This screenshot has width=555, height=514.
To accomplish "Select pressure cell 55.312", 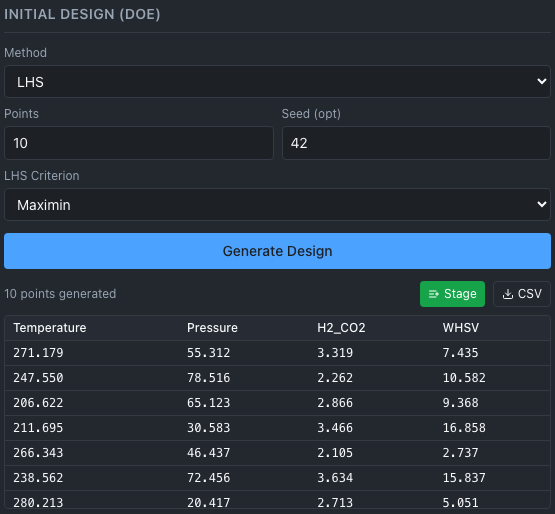I will tap(208, 353).
